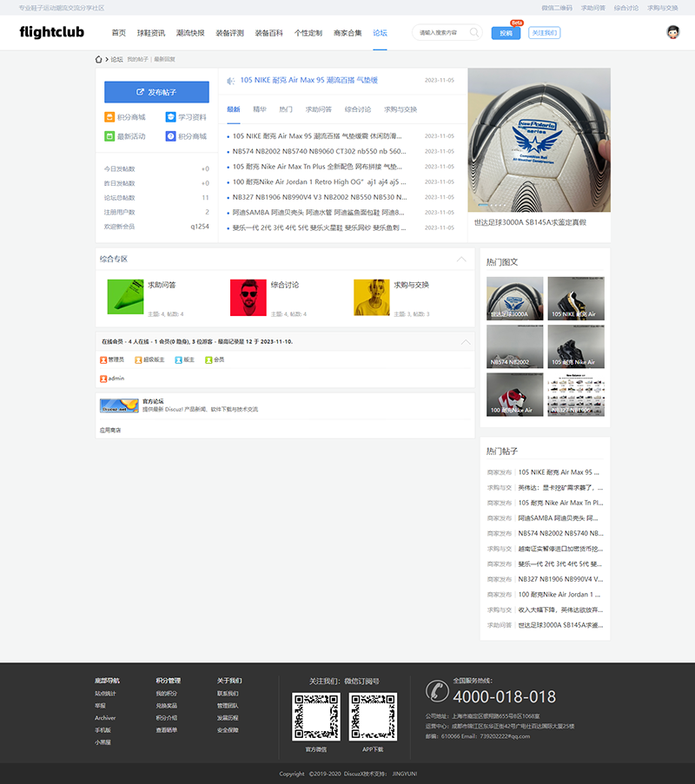Image resolution: width=695 pixels, height=784 pixels.
Task: Open the 100 耐克Nike Air thumbnail
Action: 515,394
